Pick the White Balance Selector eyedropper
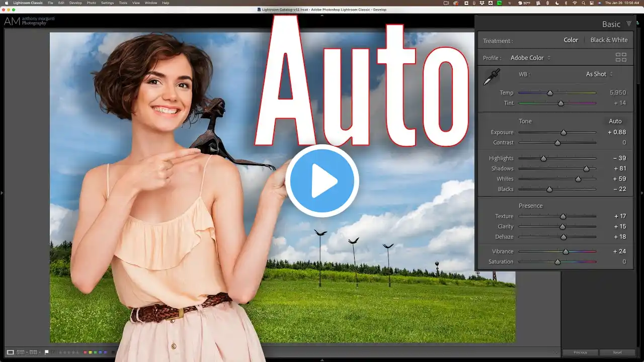Screen dimensions: 644x362 (x=491, y=77)
